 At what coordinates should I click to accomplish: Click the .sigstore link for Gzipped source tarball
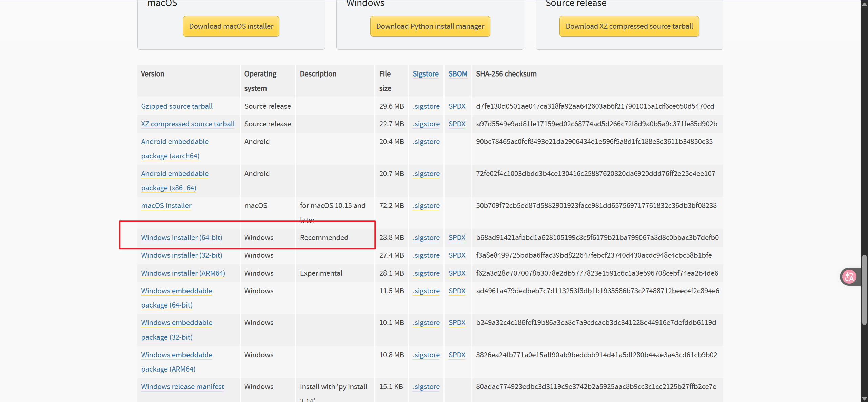426,106
